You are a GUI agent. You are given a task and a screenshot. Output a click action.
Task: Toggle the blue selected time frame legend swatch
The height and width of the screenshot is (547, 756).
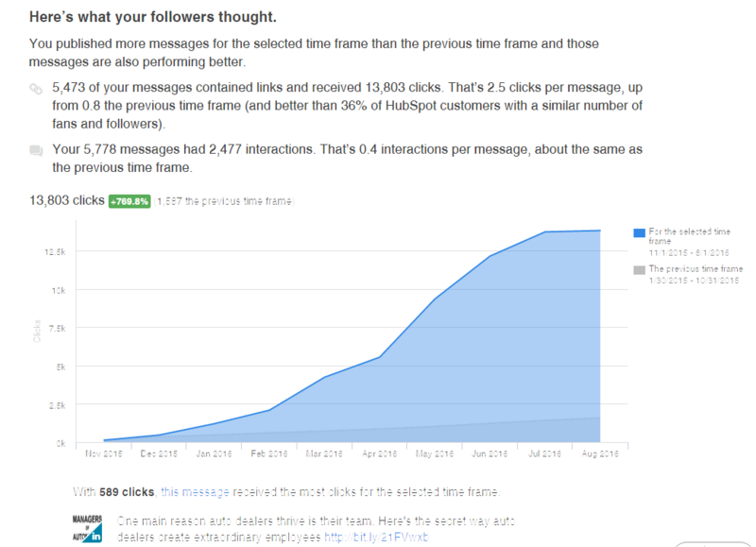[640, 232]
